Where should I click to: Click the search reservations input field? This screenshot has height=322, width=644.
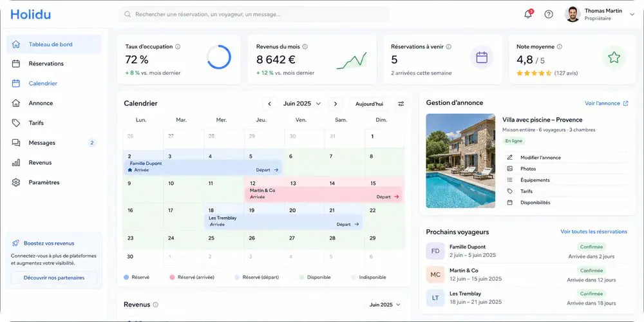[x=254, y=14]
